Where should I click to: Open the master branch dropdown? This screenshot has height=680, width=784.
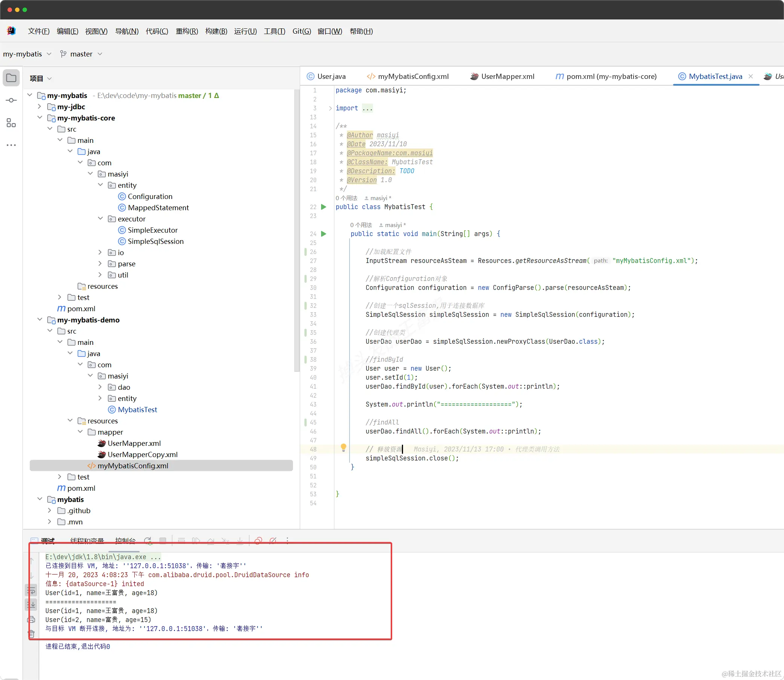[81, 54]
